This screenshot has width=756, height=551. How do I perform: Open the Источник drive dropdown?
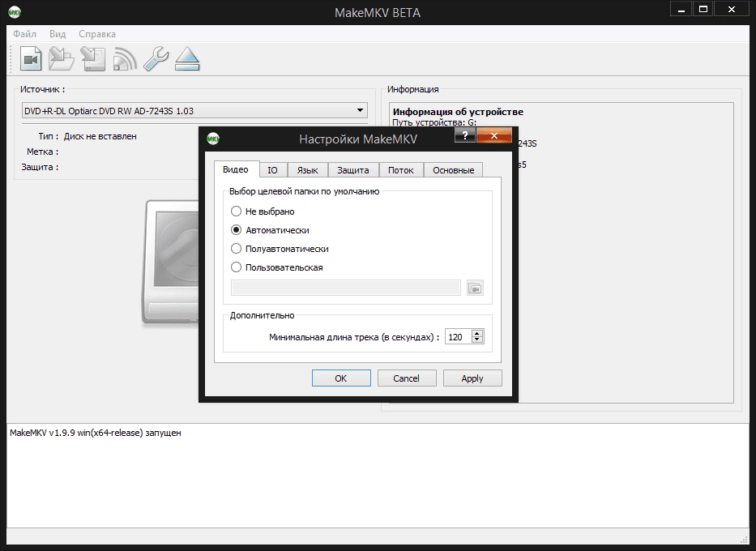click(x=194, y=110)
